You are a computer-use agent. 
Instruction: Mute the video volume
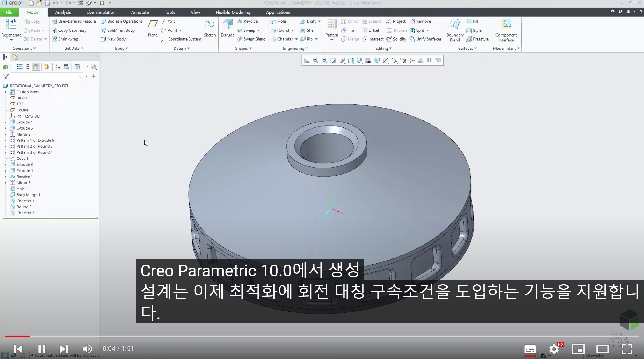click(87, 349)
